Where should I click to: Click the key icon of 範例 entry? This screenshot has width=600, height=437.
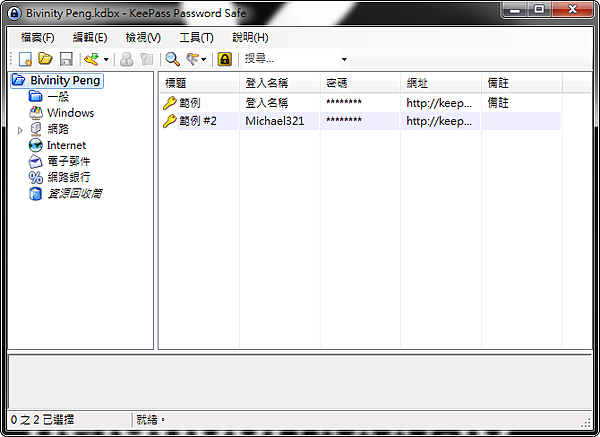pyautogui.click(x=170, y=103)
